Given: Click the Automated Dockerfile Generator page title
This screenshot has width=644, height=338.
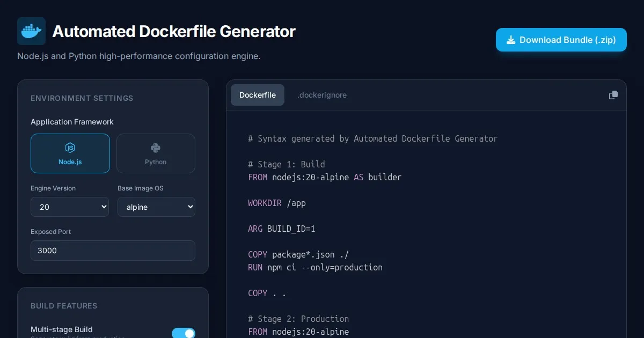Looking at the screenshot, I should pos(174,32).
